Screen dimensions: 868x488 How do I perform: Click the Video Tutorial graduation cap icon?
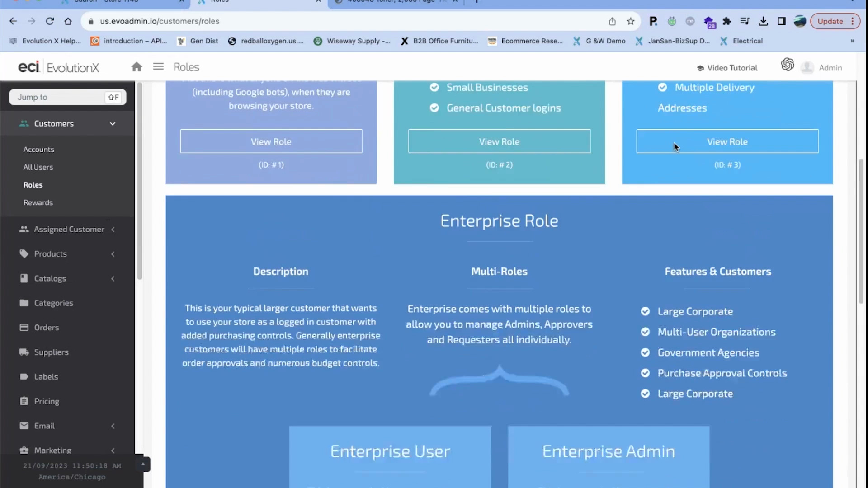coord(700,68)
